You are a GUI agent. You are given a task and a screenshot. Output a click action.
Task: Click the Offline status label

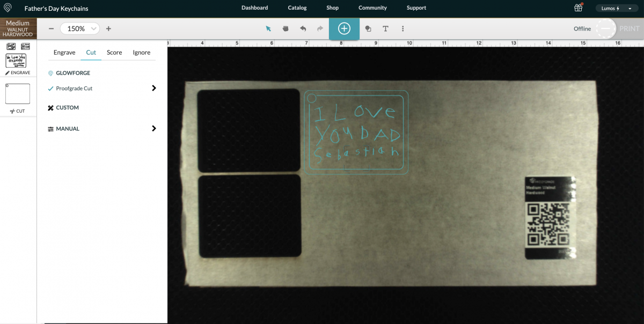coord(582,29)
